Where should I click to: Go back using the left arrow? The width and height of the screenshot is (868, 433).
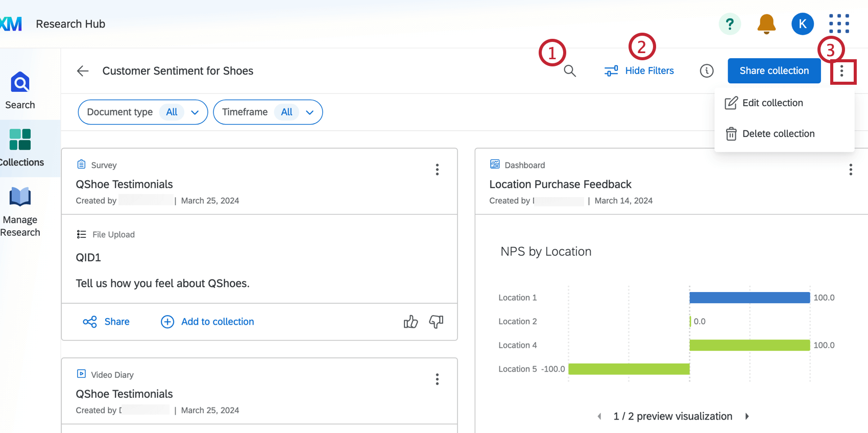pyautogui.click(x=83, y=71)
